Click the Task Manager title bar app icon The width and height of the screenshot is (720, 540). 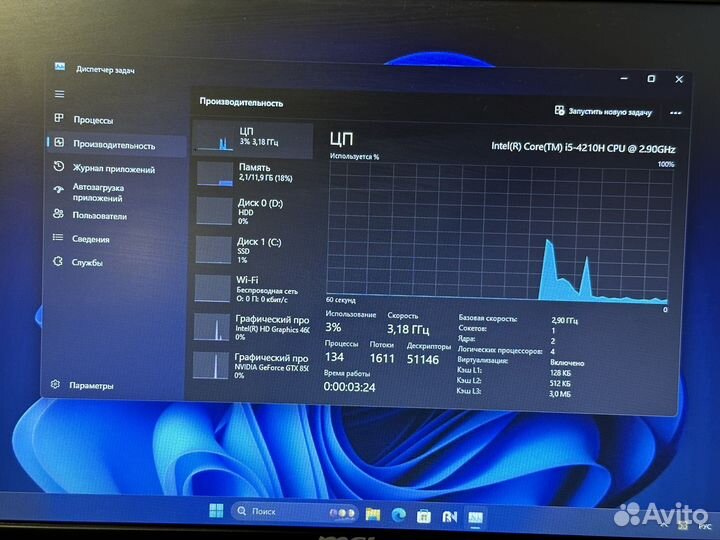60,67
